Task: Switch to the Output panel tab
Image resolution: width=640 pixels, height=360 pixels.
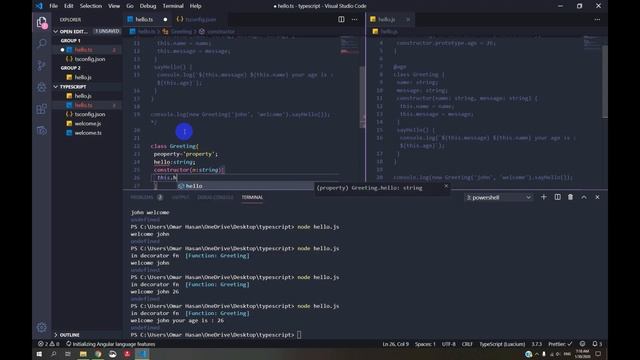Action: 180,198
